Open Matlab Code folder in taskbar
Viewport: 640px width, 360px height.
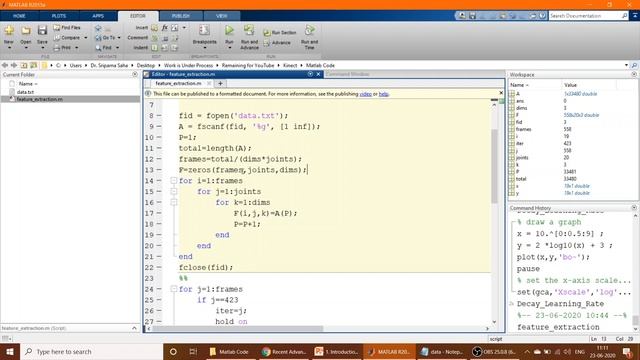click(x=229, y=351)
